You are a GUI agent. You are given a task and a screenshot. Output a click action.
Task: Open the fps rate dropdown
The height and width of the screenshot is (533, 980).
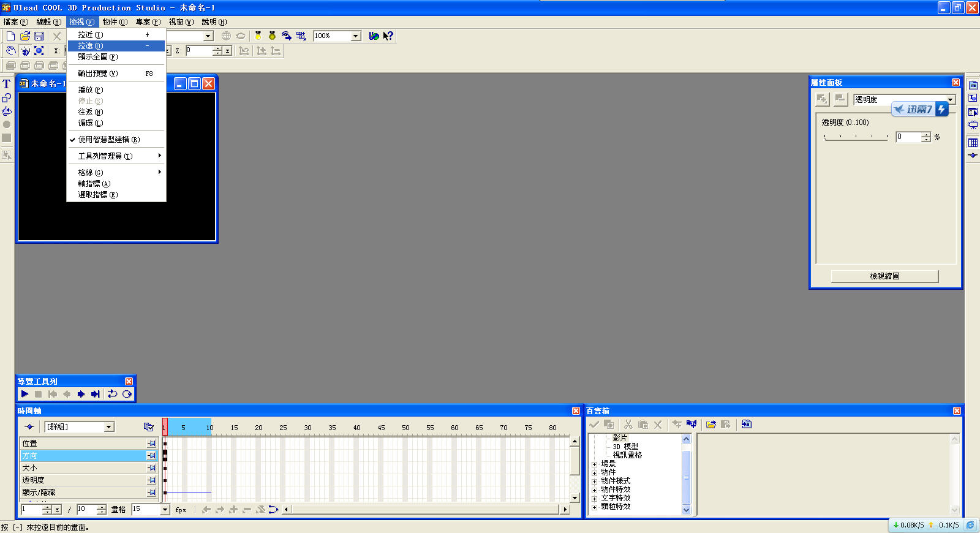[x=165, y=510]
